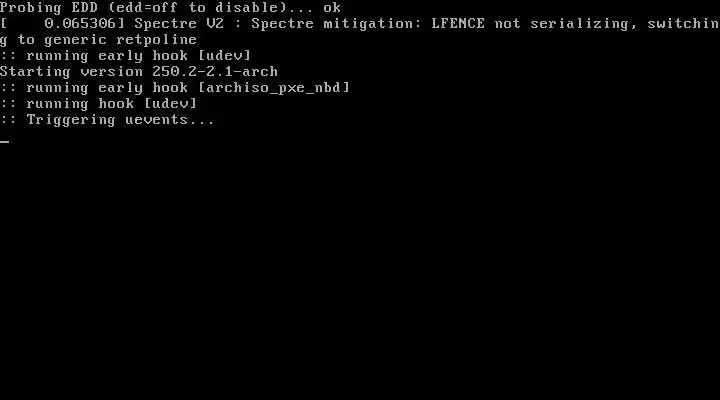
Task: Click '[udev]' in the early hook line
Action: [225, 56]
